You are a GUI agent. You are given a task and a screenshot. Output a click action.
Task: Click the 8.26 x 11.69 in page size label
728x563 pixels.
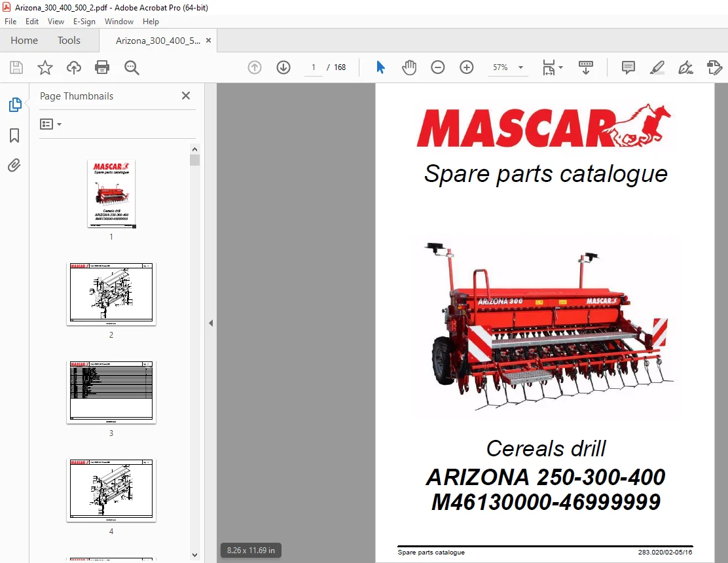pos(251,551)
